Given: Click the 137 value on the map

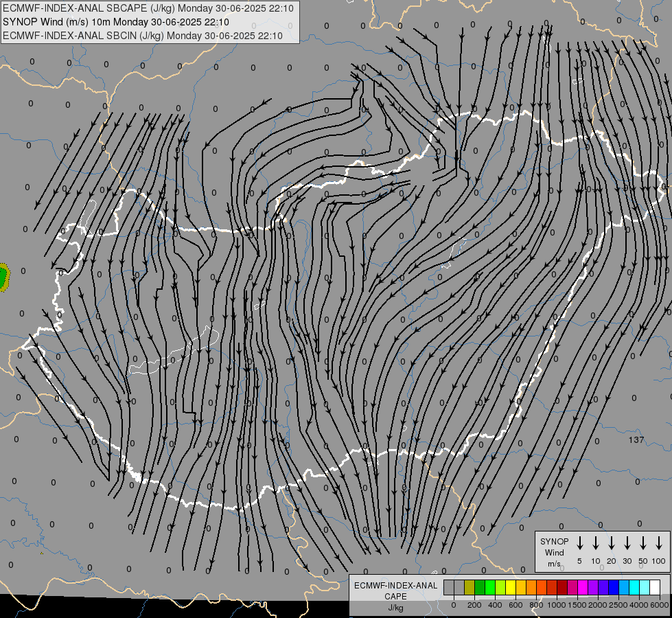Looking at the screenshot, I should [636, 439].
